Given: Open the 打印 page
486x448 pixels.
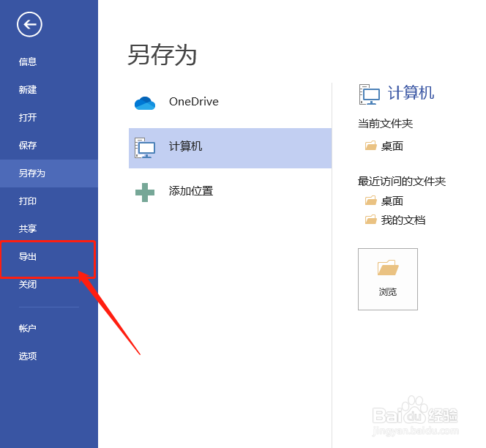Looking at the screenshot, I should click(28, 201).
